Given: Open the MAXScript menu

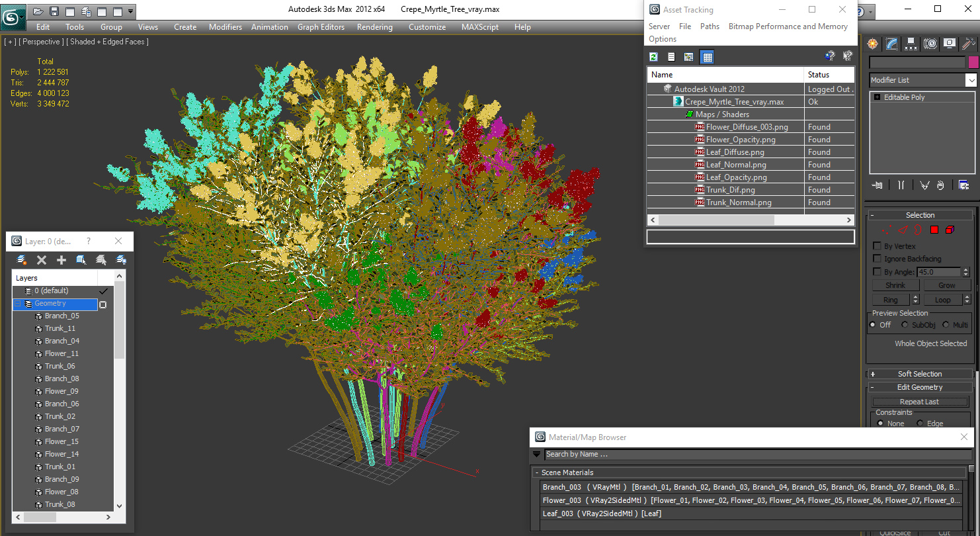Looking at the screenshot, I should click(x=480, y=27).
